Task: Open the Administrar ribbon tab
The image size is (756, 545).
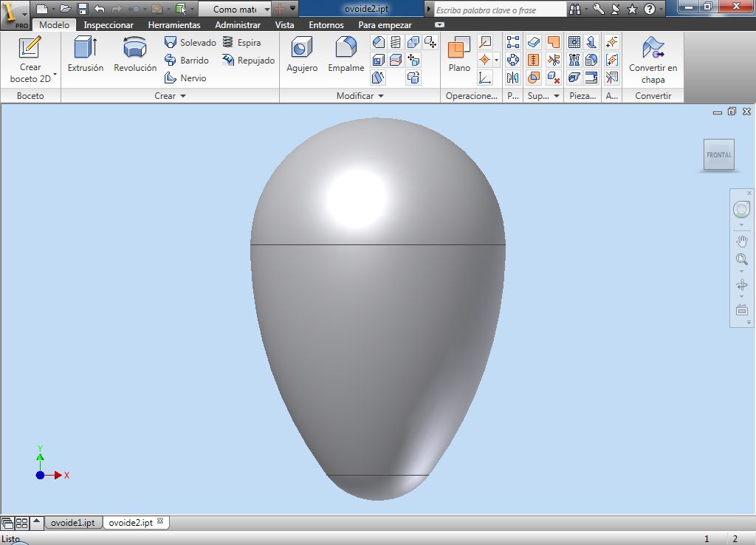Action: click(238, 25)
